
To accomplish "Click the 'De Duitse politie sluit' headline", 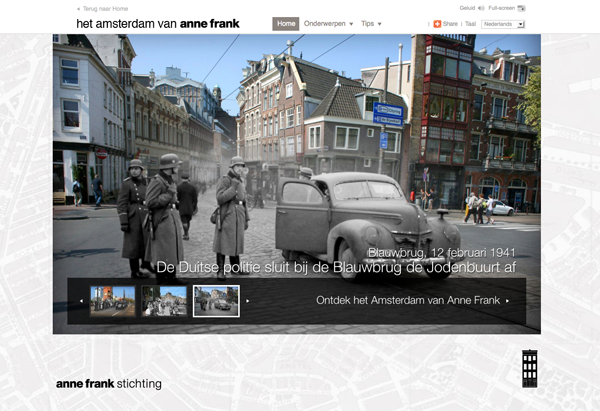I will 336,267.
